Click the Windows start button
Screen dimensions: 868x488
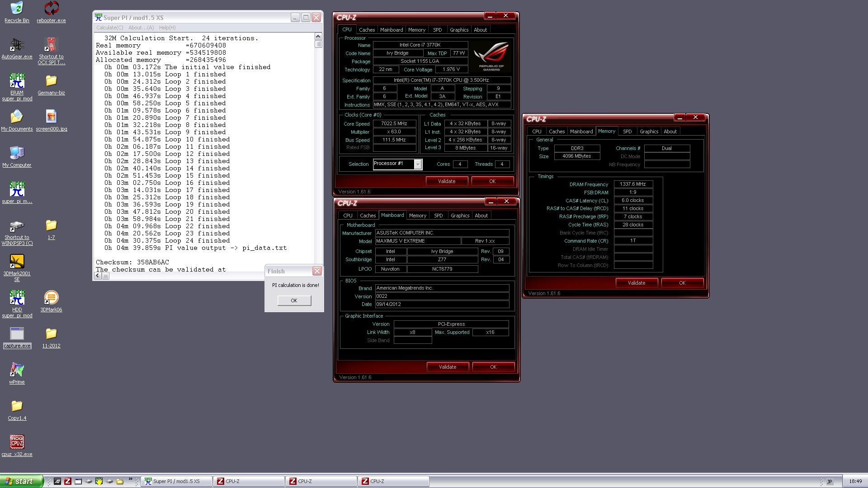click(22, 481)
